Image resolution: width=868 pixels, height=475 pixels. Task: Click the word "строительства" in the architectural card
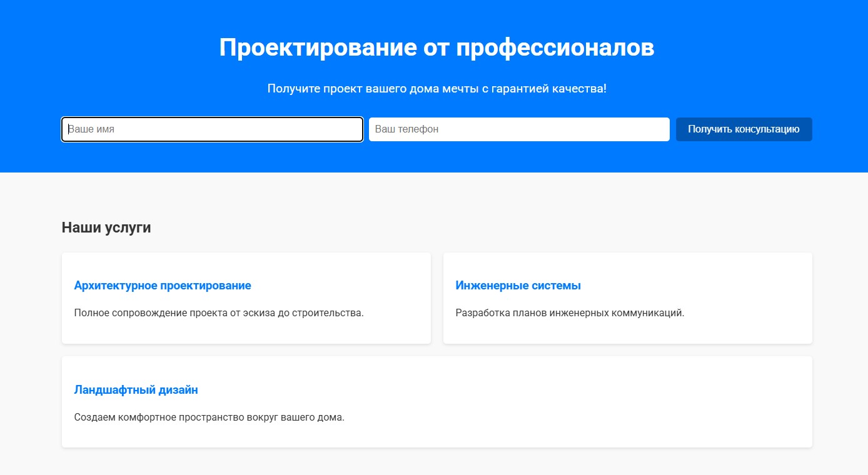[x=331, y=313]
